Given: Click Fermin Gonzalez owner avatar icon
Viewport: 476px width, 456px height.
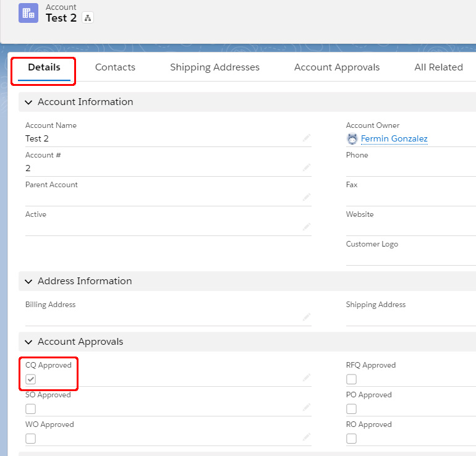Looking at the screenshot, I should 352,138.
